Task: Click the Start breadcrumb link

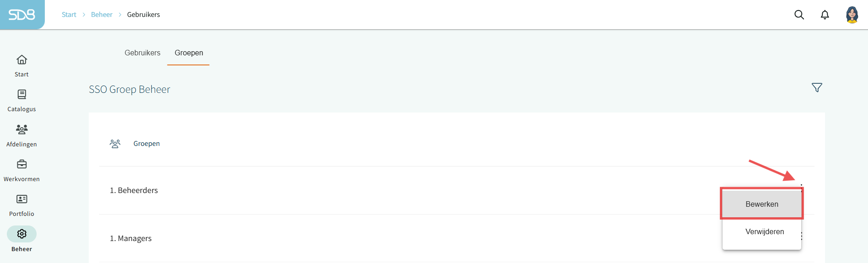Action: tap(69, 15)
